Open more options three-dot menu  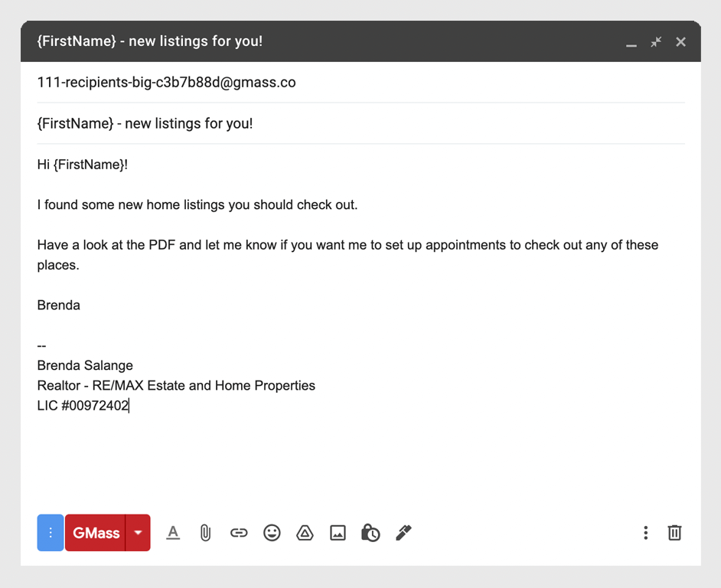coord(645,533)
